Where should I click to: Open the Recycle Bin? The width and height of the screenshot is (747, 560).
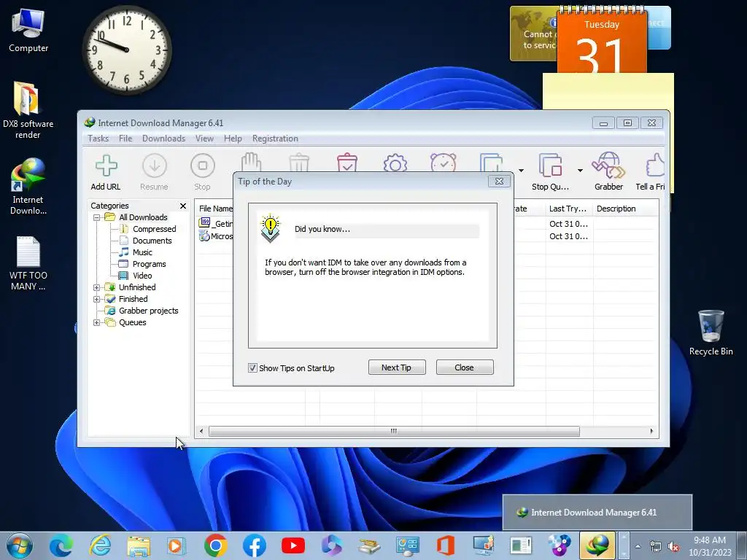tap(711, 332)
